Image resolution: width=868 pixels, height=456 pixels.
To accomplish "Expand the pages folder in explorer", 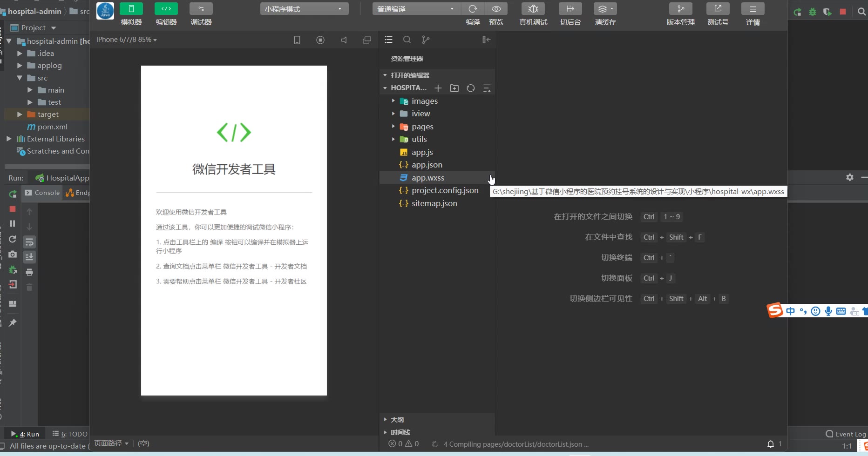I will click(x=422, y=127).
